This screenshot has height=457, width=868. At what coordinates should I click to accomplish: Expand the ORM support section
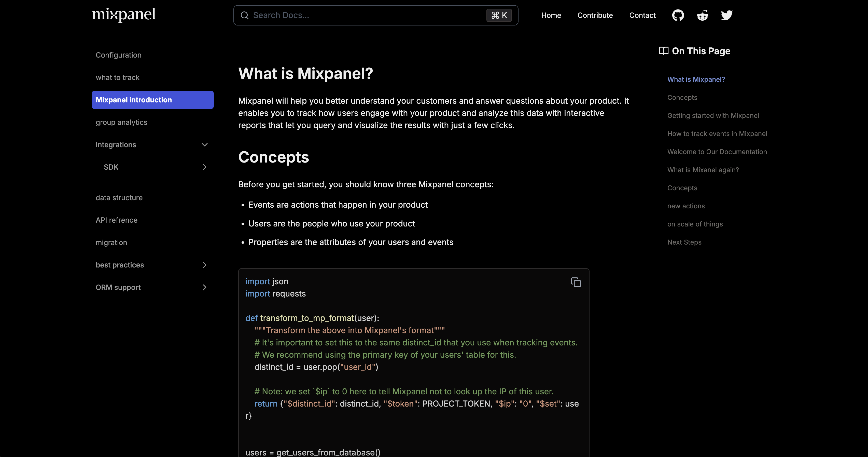[204, 287]
